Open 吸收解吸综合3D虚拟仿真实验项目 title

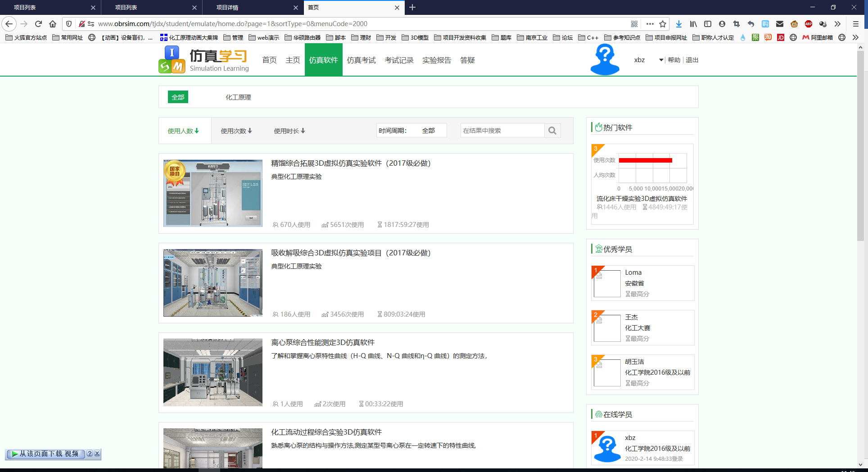pyautogui.click(x=351, y=253)
